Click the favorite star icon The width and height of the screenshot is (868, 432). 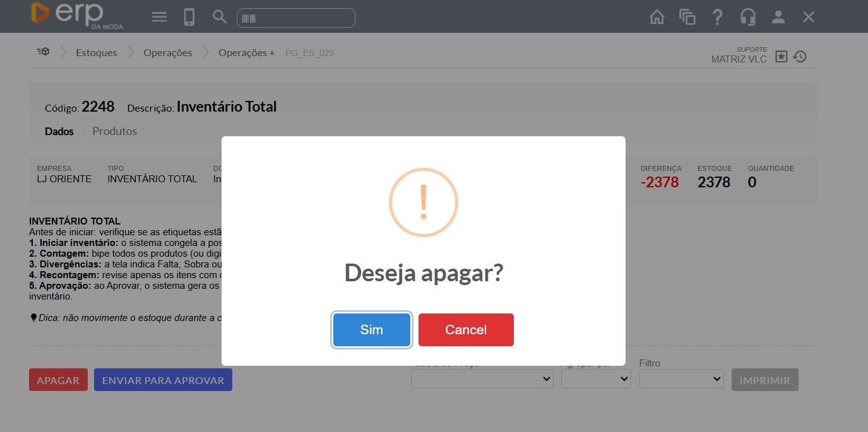coord(782,57)
